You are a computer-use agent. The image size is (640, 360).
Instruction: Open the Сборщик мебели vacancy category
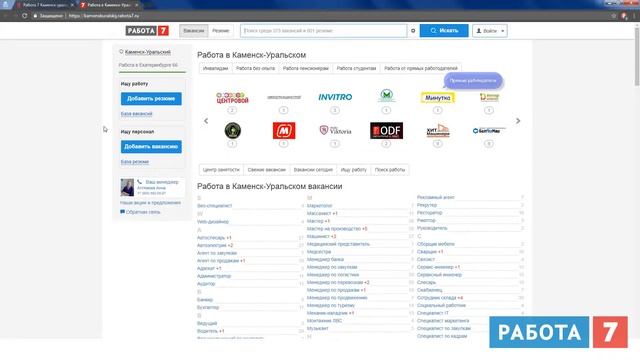(x=436, y=244)
